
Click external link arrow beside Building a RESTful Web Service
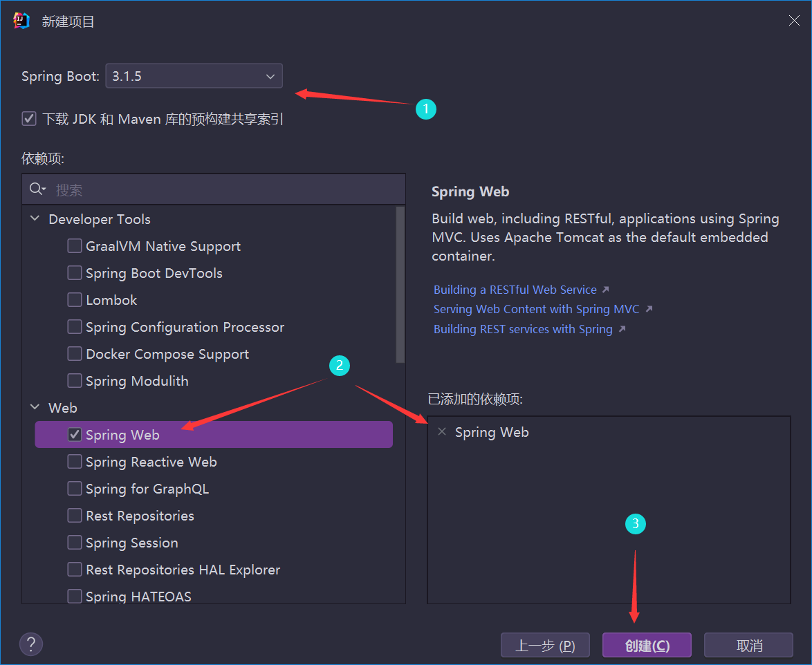606,289
